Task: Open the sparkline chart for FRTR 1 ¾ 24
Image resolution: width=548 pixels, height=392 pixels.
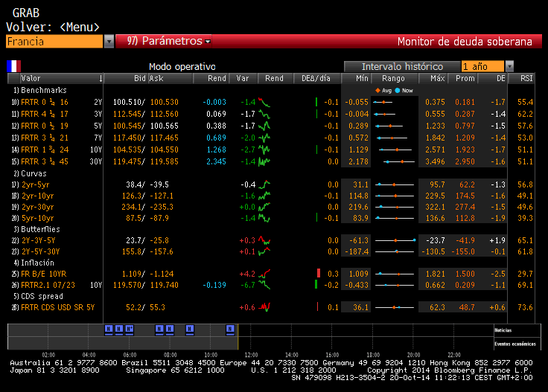Action: 264,150
